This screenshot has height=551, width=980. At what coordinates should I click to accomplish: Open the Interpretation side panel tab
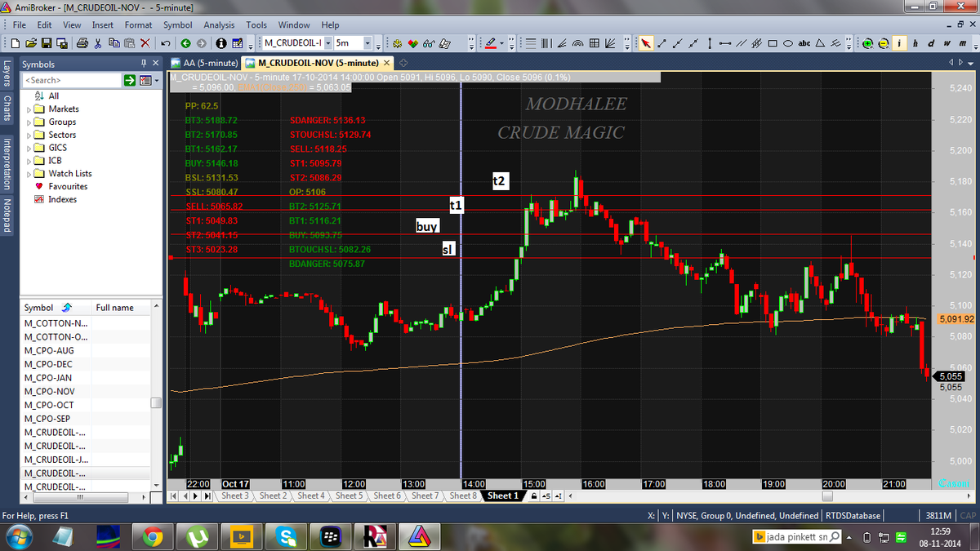(7, 163)
